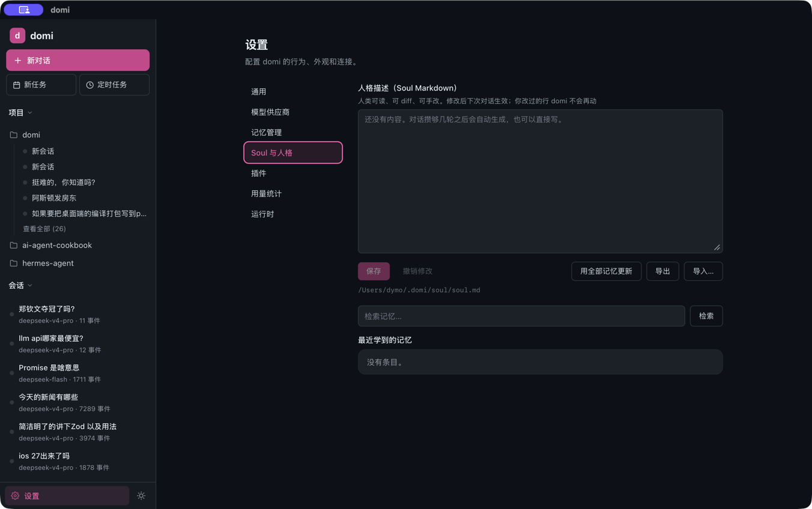Click into the Soul Markdown text area

coord(541,181)
